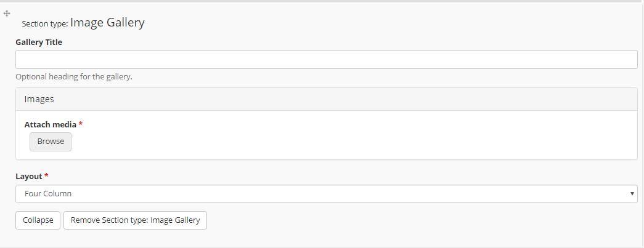Click the red asterisk beside Layout
Image resolution: width=644 pixels, height=248 pixels.
(x=46, y=176)
